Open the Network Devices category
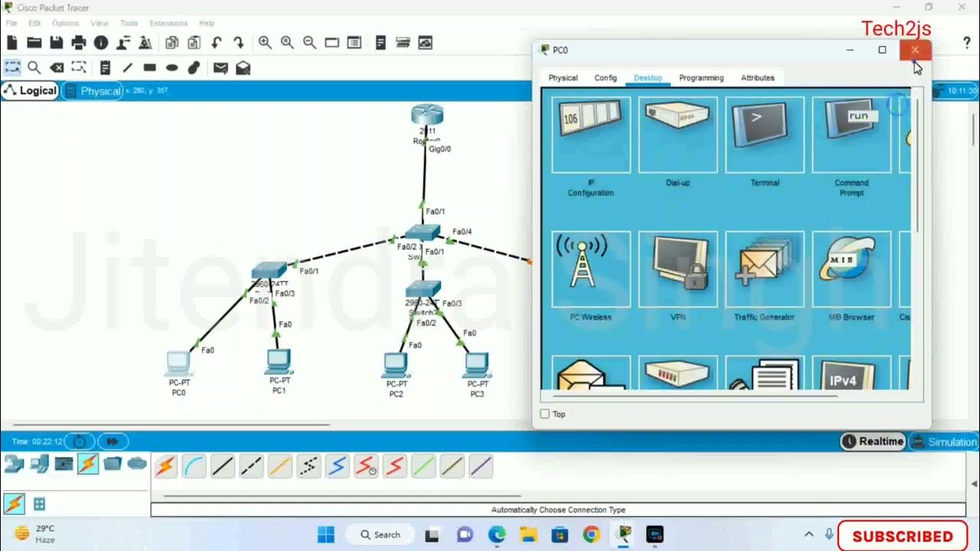The width and height of the screenshot is (980, 551). [15, 463]
